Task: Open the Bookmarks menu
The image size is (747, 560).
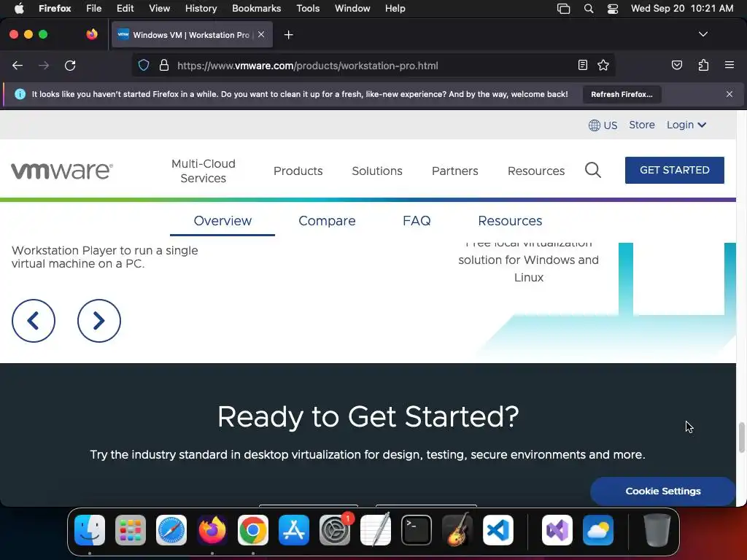Action: [256, 8]
